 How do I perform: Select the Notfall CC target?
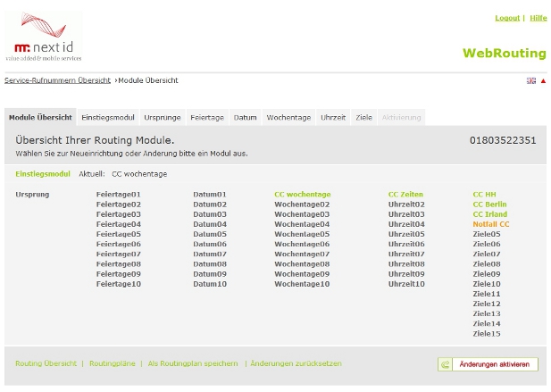coord(490,224)
